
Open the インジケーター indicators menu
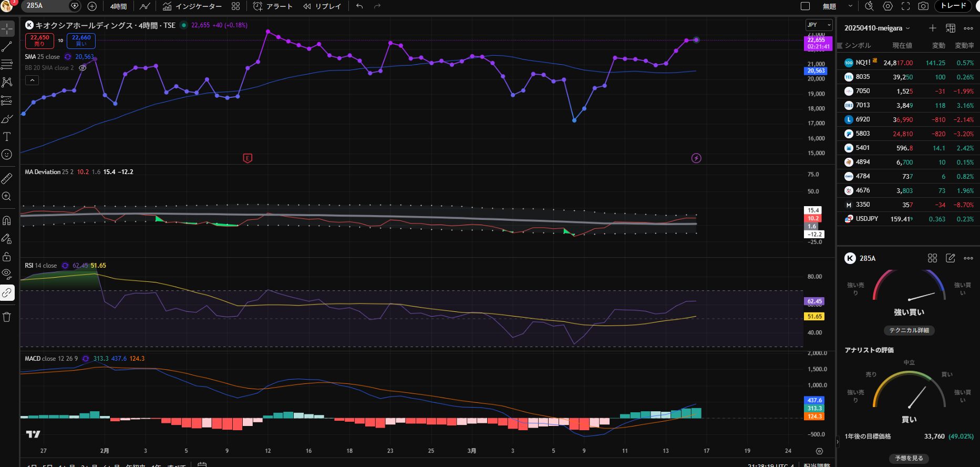click(x=192, y=6)
